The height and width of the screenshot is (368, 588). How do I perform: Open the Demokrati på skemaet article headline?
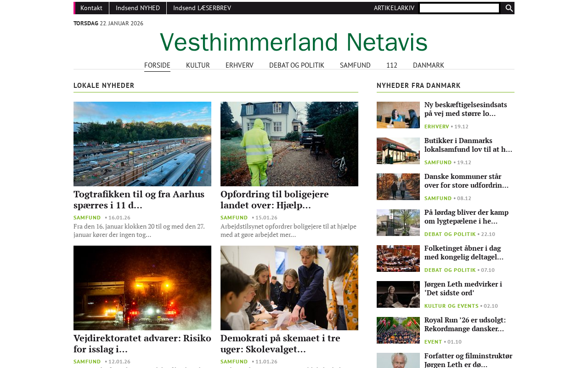coord(280,344)
